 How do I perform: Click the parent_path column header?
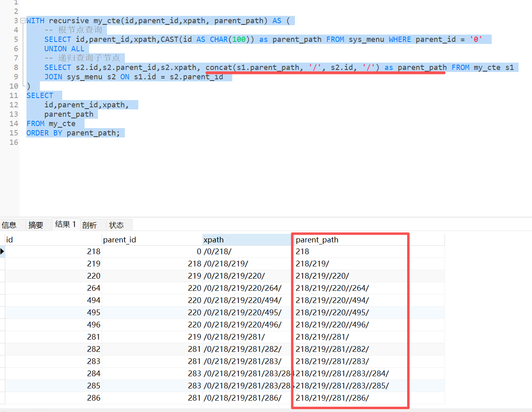point(369,240)
